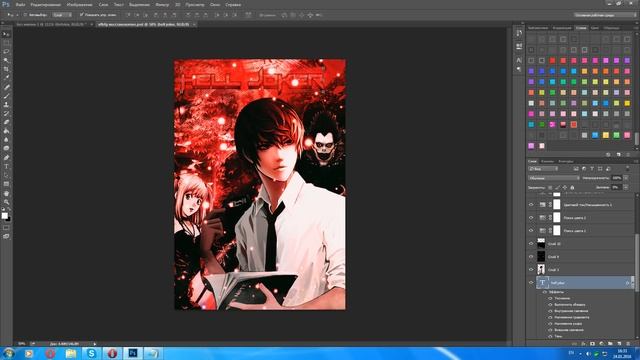Screen dimensions: 640x360
Task: Open Skype from the taskbar
Action: click(x=91, y=353)
